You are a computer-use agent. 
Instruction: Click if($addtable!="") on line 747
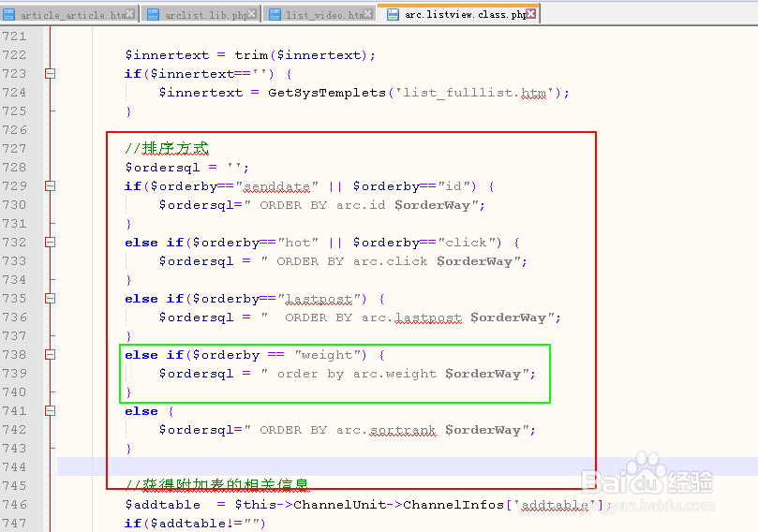tap(195, 524)
